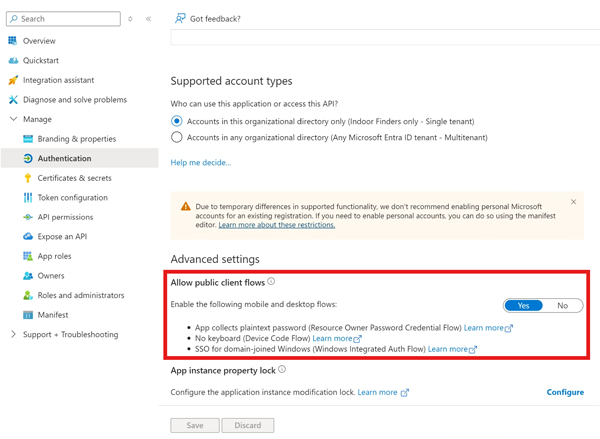600x439 pixels.
Task: Click the Configure link for property lock
Action: [x=565, y=392]
